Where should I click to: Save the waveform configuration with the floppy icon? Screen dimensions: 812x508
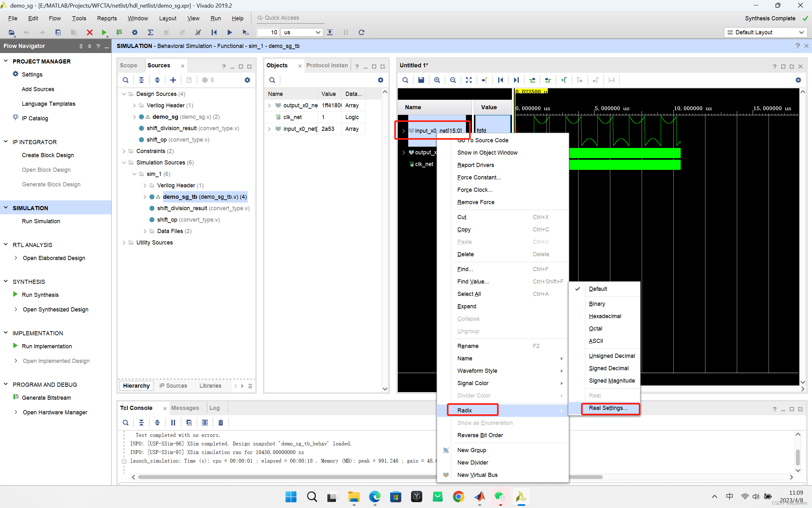tap(421, 80)
